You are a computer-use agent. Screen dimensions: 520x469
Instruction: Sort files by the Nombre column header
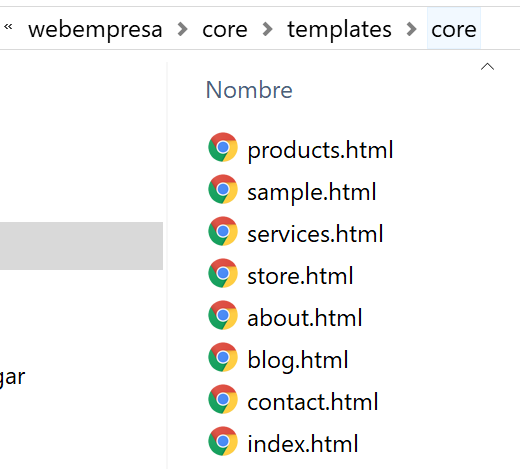pos(249,90)
